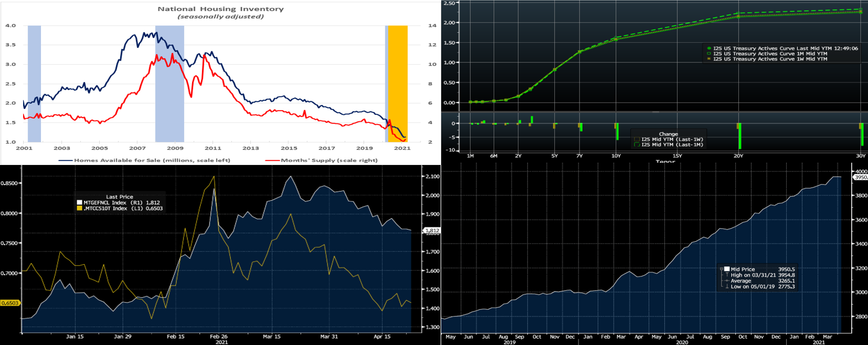Click the 10Y tenor label on yield curve
The width and height of the screenshot is (868, 345).
click(x=616, y=156)
